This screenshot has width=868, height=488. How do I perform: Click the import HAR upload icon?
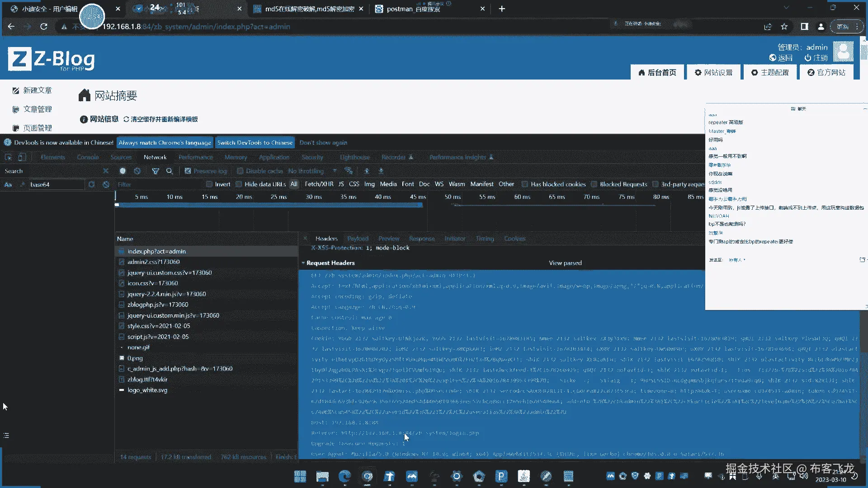pyautogui.click(x=367, y=171)
